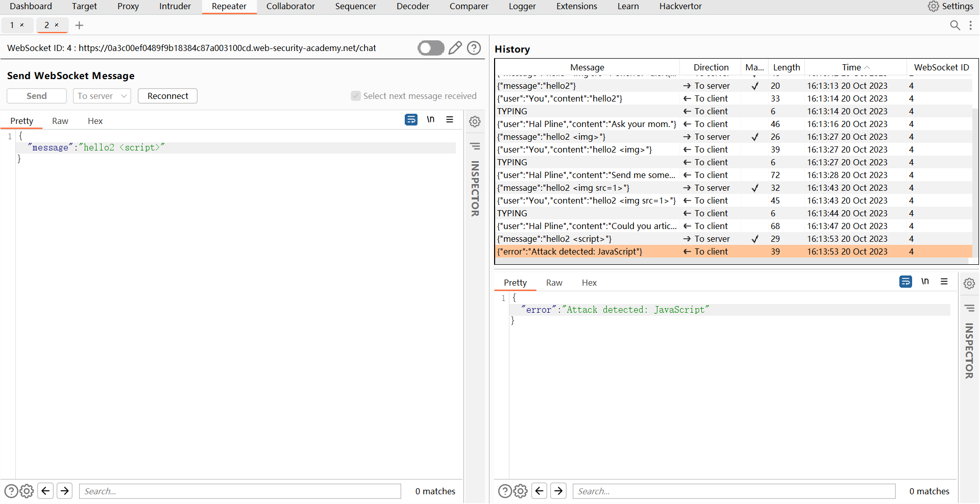
Task: Show non-printable characters in left editor
Action: pos(431,120)
